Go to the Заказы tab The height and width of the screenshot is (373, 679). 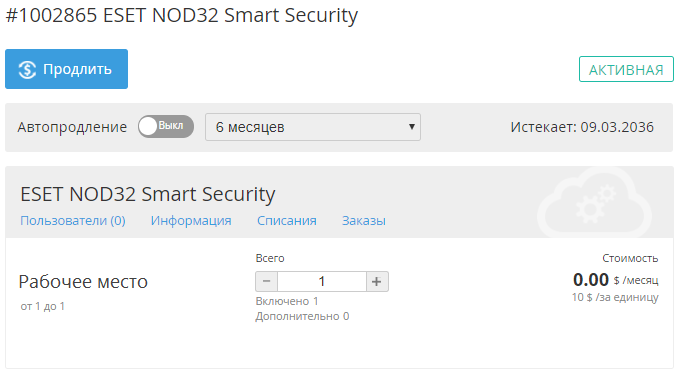[364, 221]
